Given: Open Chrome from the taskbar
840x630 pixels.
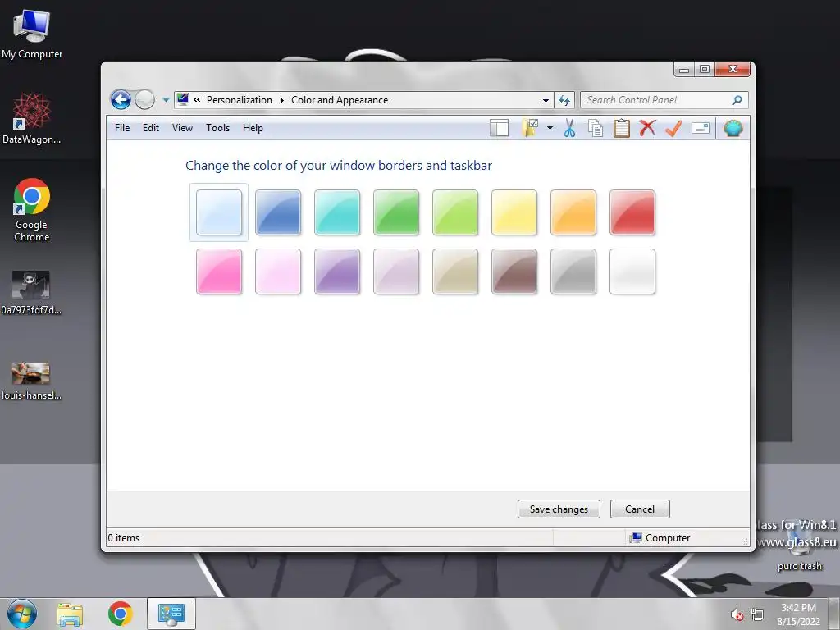Looking at the screenshot, I should tap(120, 614).
